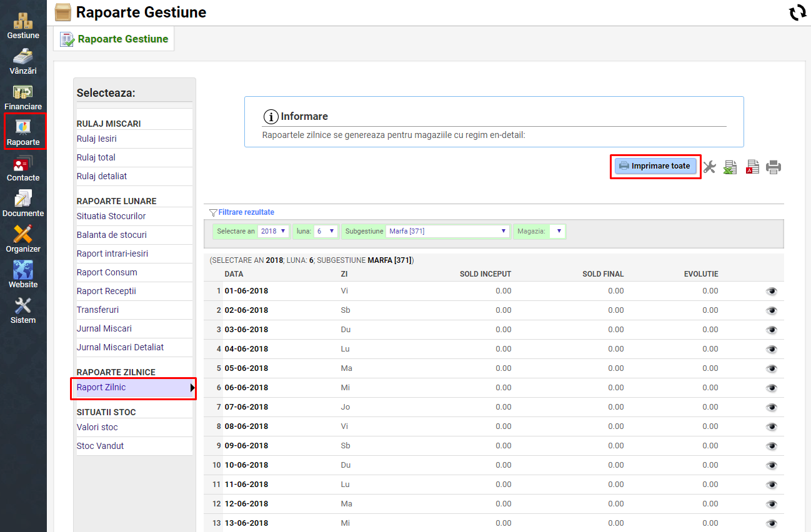Click the printer icon in toolbar
This screenshot has width=811, height=532.
[x=774, y=167]
